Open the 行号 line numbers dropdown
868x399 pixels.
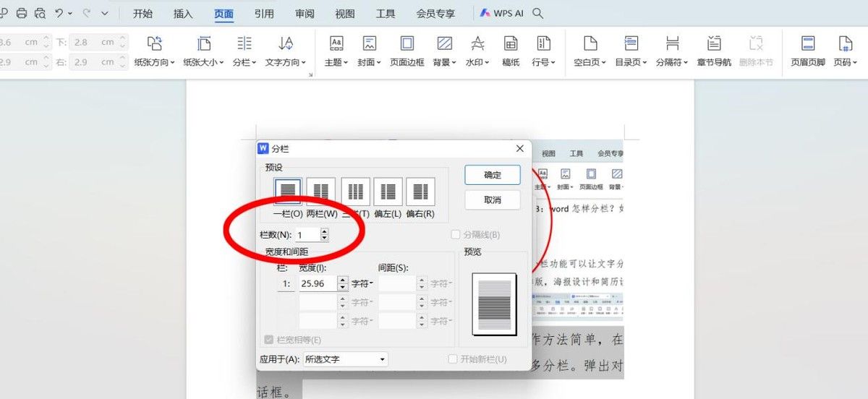(x=543, y=52)
